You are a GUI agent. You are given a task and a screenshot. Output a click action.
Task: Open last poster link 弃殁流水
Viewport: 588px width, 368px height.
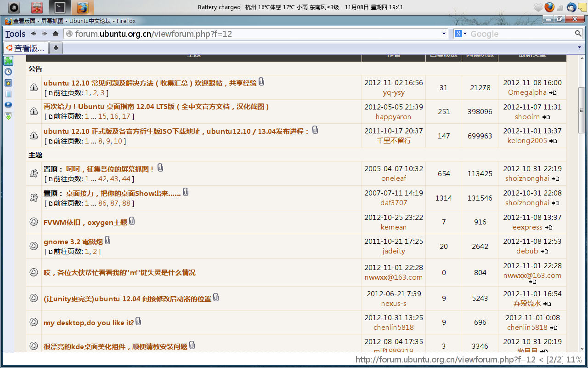pyautogui.click(x=527, y=304)
